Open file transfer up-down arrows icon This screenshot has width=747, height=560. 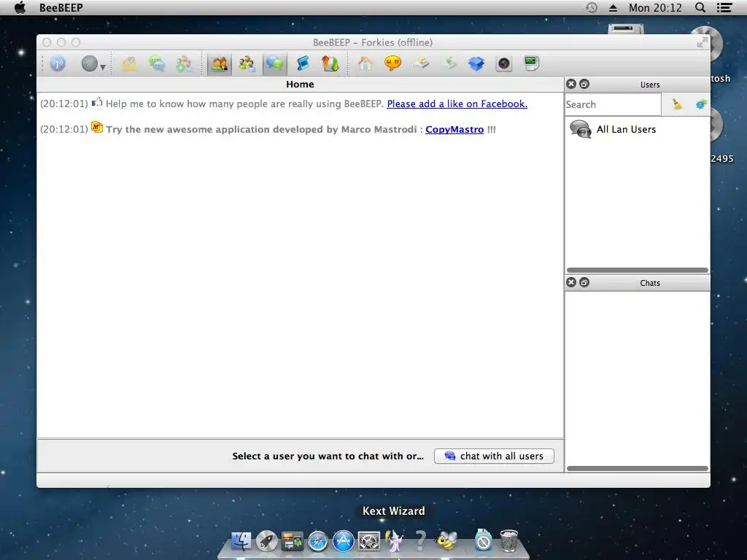(330, 63)
